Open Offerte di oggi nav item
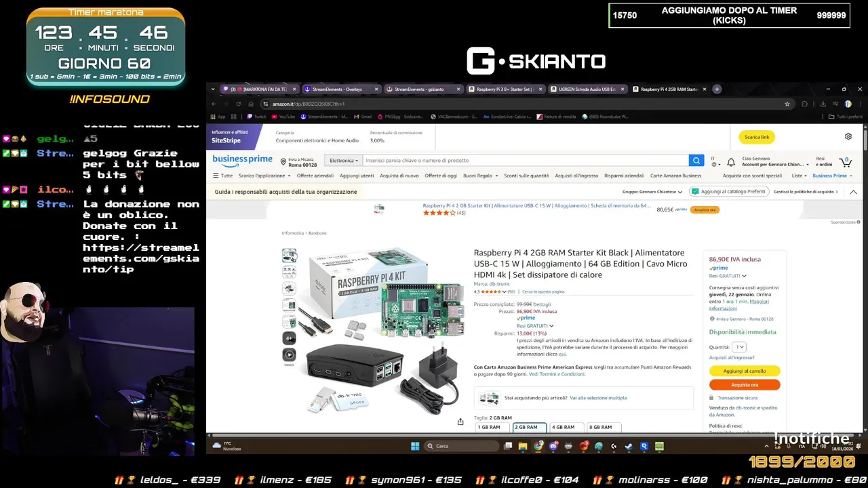The height and width of the screenshot is (488, 868). 441,176
